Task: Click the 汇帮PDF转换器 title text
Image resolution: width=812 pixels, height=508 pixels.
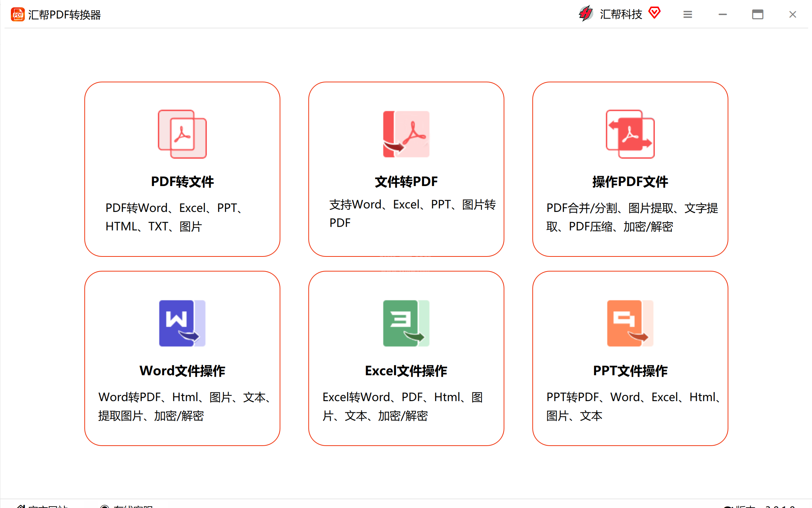Action: 64,15
